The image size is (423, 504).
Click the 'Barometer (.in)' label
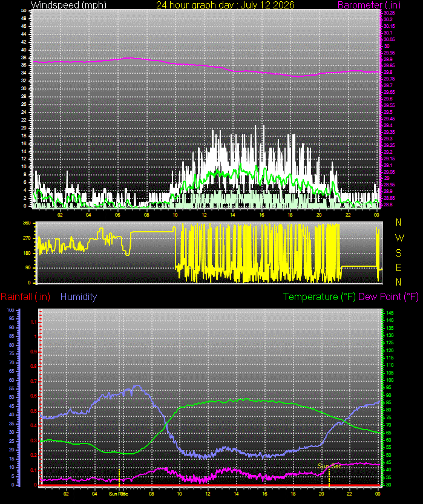[369, 5]
